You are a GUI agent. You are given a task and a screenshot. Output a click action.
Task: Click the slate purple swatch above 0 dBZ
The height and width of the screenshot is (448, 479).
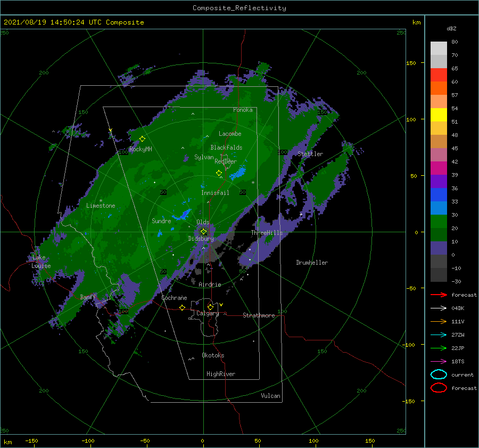click(x=439, y=248)
